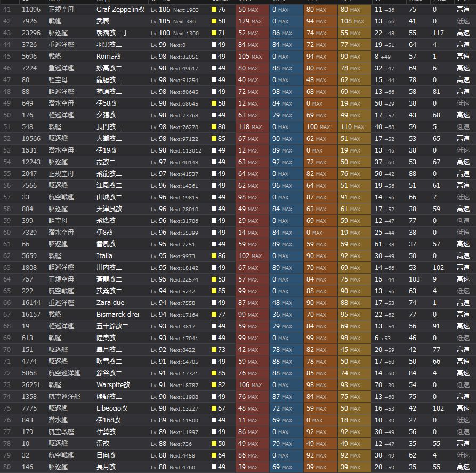Click ship name 皐月改二

coord(109,350)
